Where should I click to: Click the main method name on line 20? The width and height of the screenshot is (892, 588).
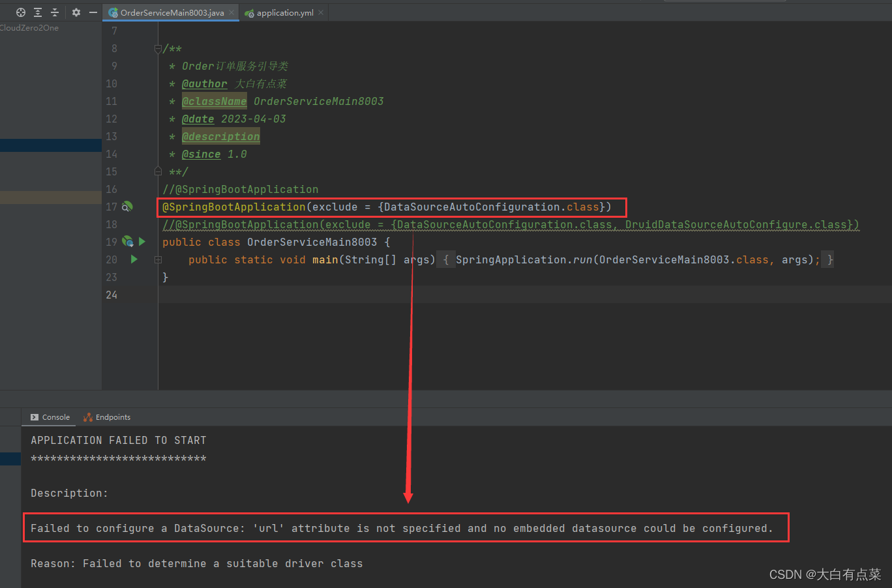[325, 259]
